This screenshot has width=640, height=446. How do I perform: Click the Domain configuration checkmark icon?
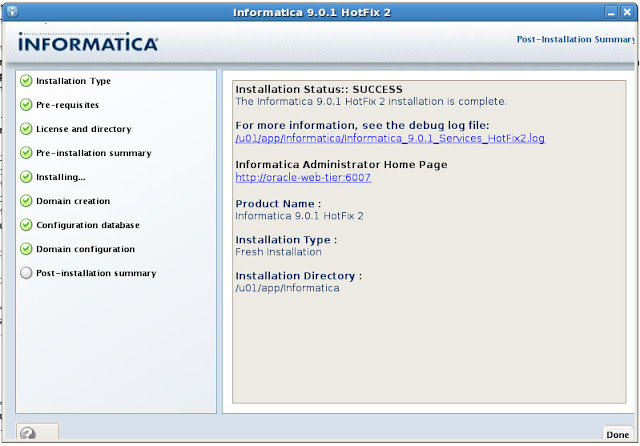click(x=26, y=249)
